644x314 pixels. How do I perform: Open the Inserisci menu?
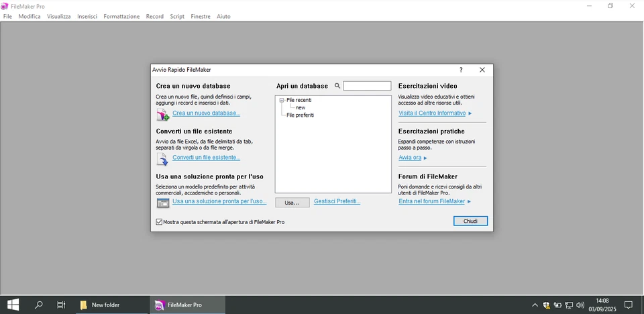[87, 17]
